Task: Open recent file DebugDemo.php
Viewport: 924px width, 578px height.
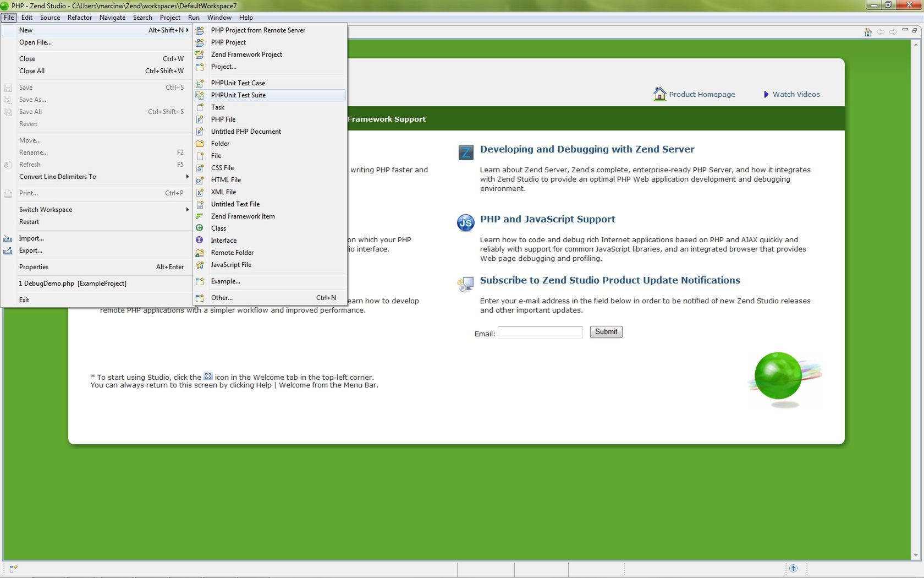Action: click(96, 283)
